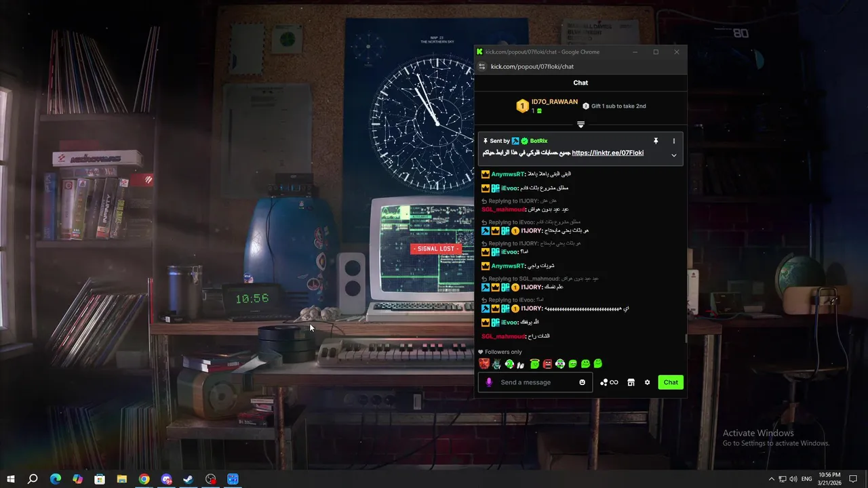
Task: Open Copilot from the taskbar
Action: [x=77, y=479]
